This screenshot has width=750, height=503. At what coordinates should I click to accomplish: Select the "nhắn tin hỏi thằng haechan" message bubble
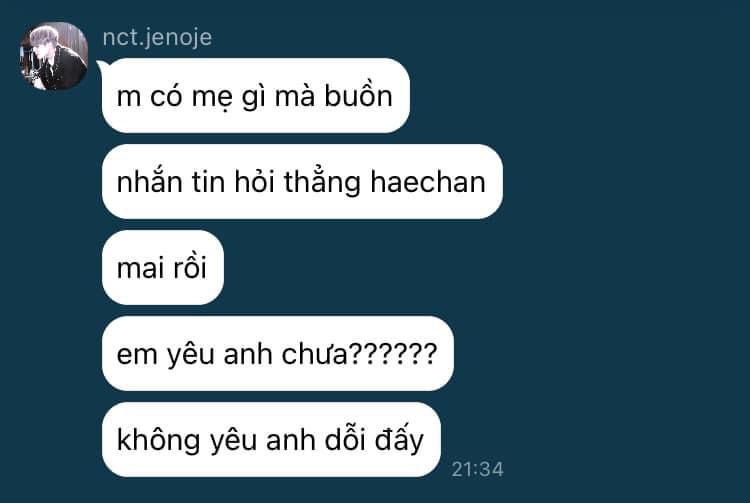click(302, 182)
